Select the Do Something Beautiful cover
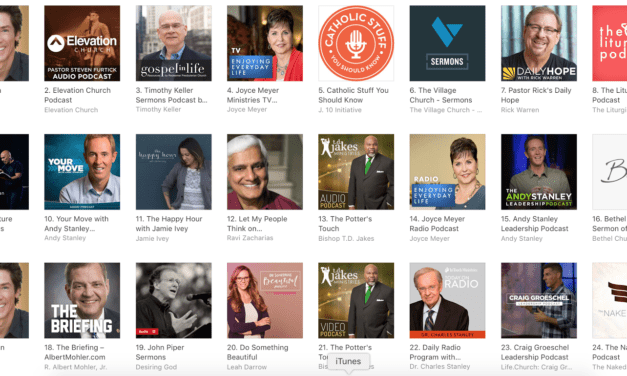This screenshot has height=376, width=627. click(265, 300)
